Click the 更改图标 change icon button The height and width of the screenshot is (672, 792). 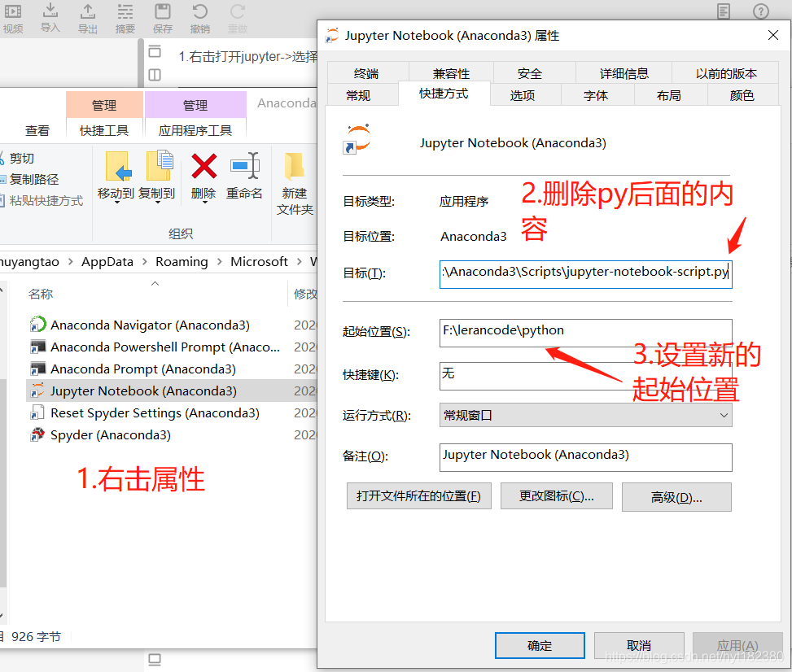pos(557,495)
